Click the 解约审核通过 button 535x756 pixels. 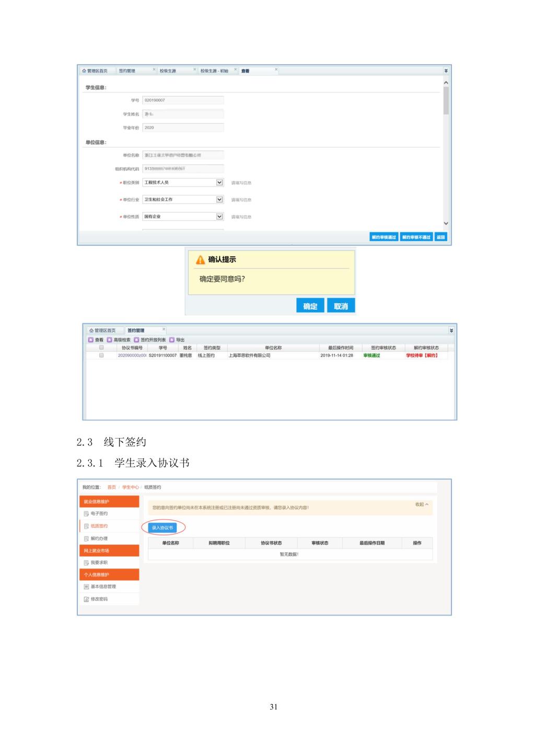[383, 237]
